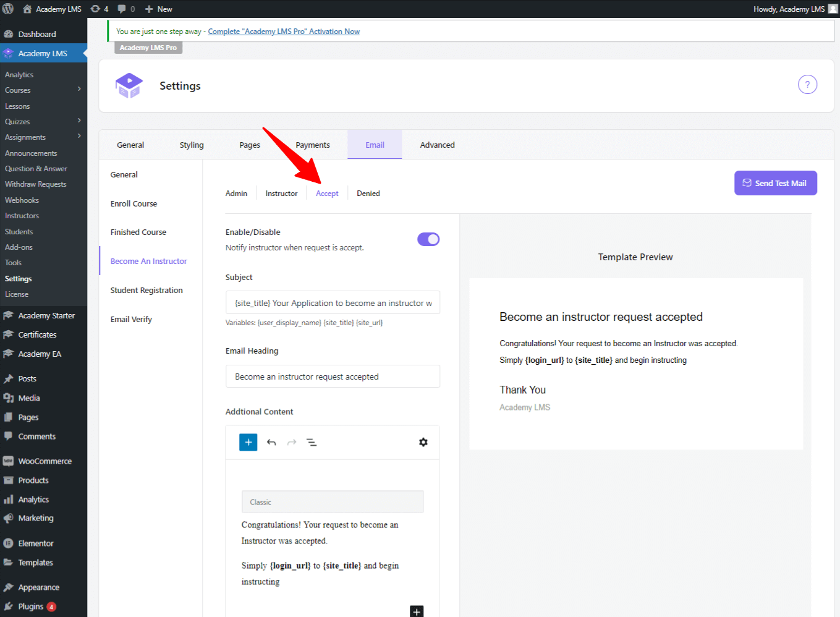840x617 pixels.
Task: Click the Redo arrow in the content editor
Action: 291,442
